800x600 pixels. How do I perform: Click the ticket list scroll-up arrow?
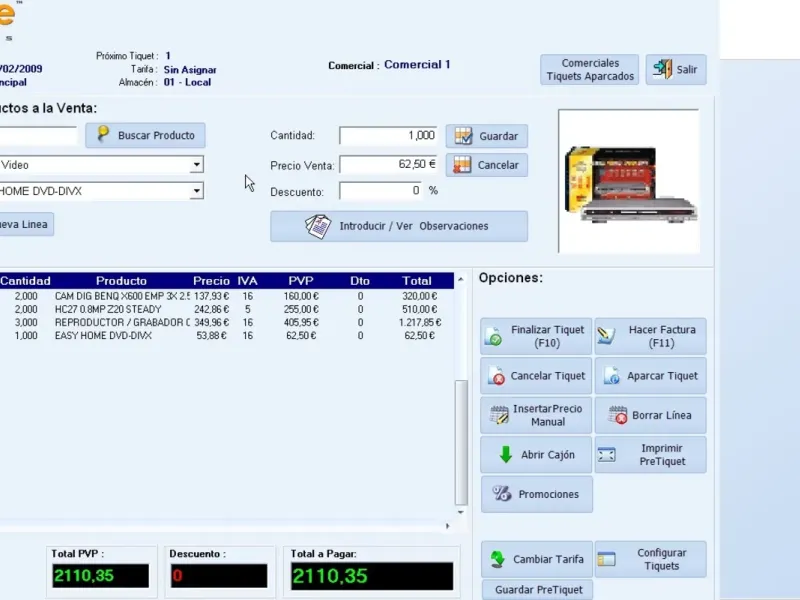[461, 279]
